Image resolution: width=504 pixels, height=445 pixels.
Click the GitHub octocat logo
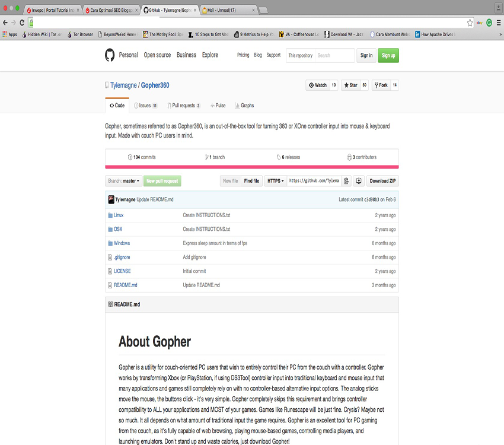click(x=110, y=55)
